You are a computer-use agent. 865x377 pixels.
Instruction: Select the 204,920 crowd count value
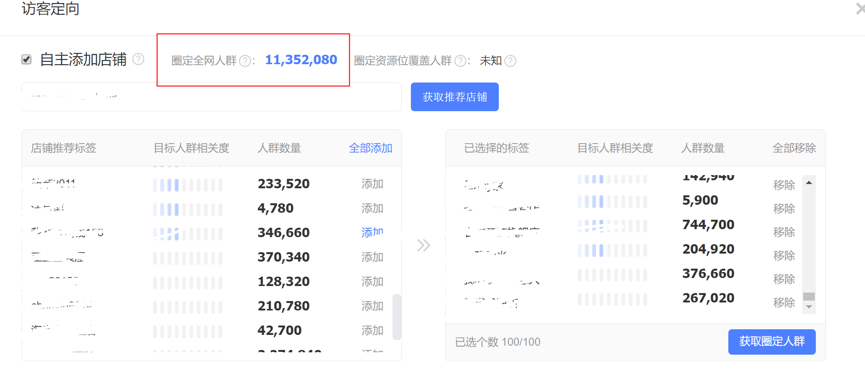coord(708,249)
